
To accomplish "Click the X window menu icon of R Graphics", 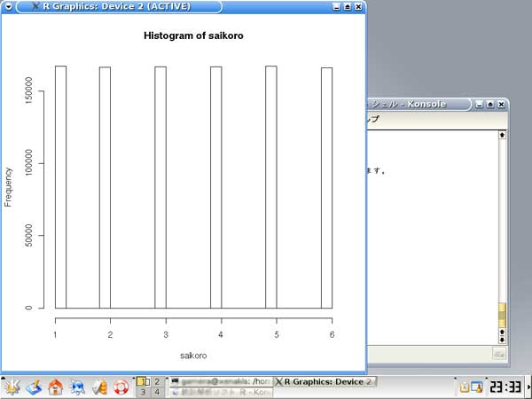I will click(34, 6).
